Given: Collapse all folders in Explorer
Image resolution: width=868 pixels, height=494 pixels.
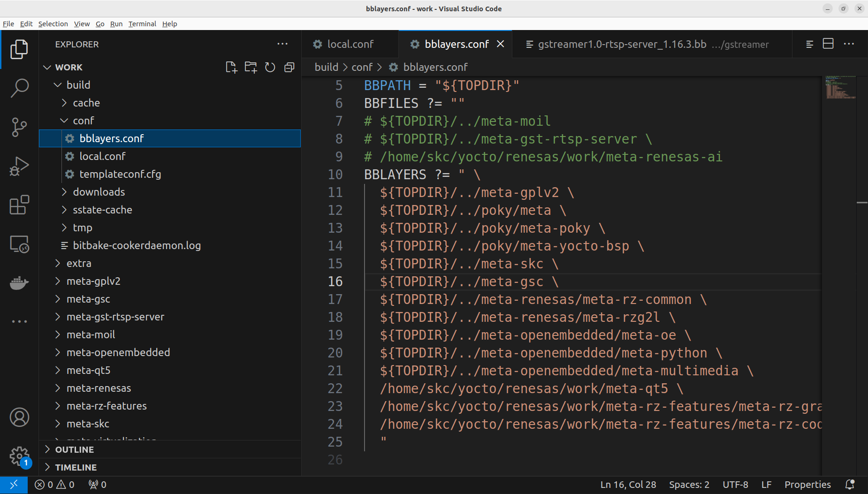Looking at the screenshot, I should 289,68.
